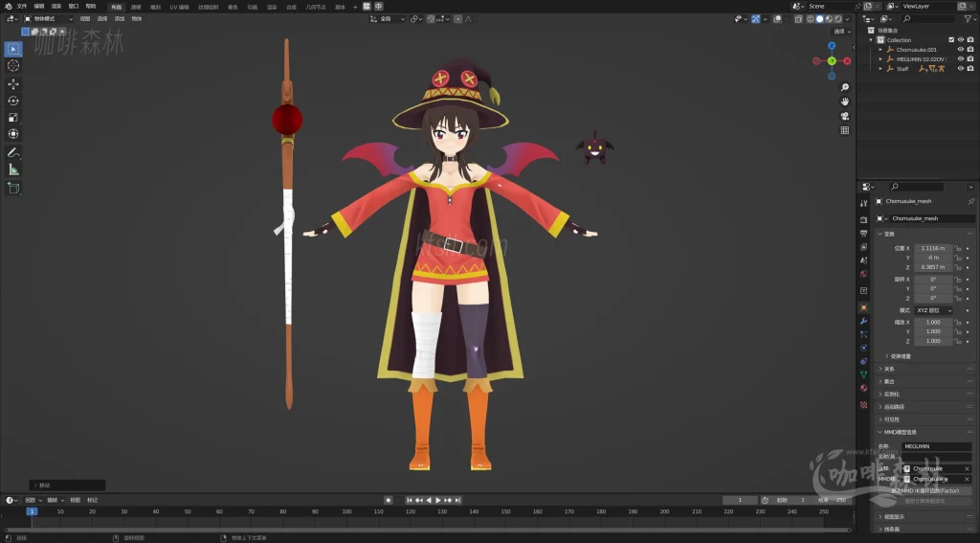The width and height of the screenshot is (980, 543).
Task: Click the red X axis on gizmo
Action: (x=847, y=60)
